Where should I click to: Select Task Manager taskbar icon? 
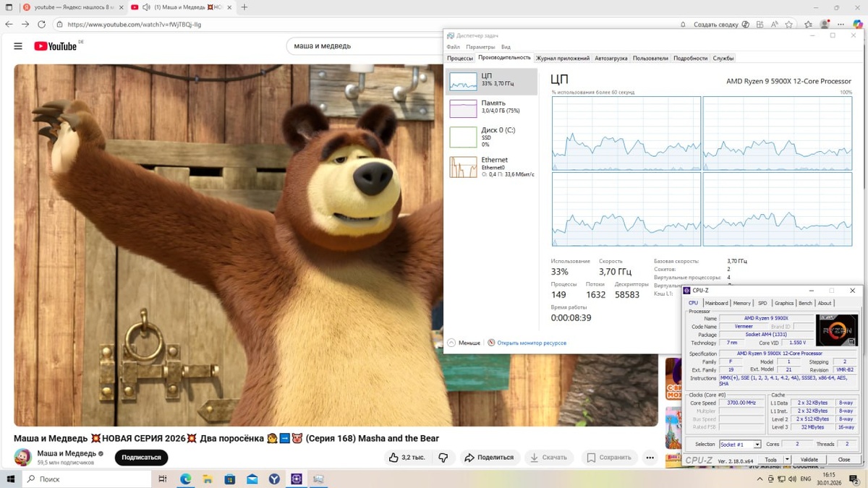318,479
